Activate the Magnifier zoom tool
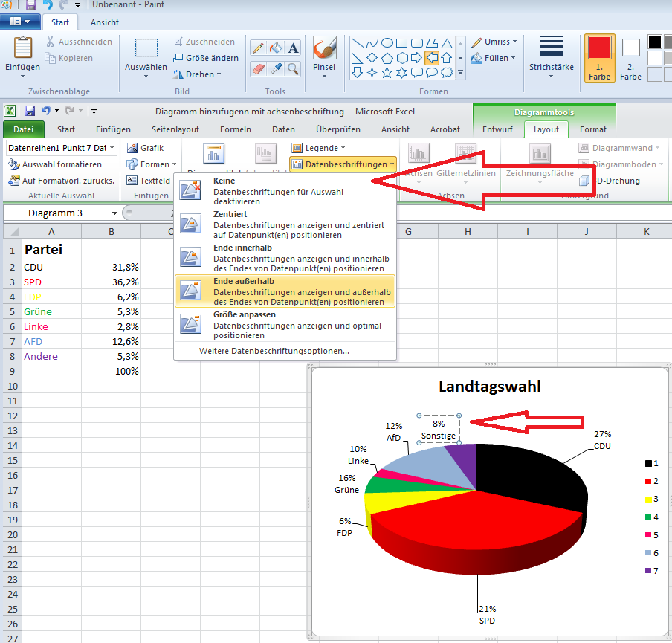The image size is (672, 643). 294,68
